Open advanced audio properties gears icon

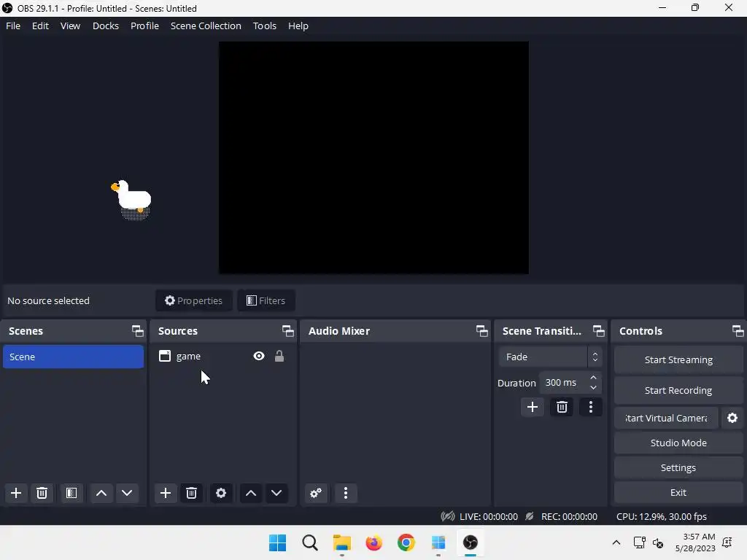tap(316, 493)
